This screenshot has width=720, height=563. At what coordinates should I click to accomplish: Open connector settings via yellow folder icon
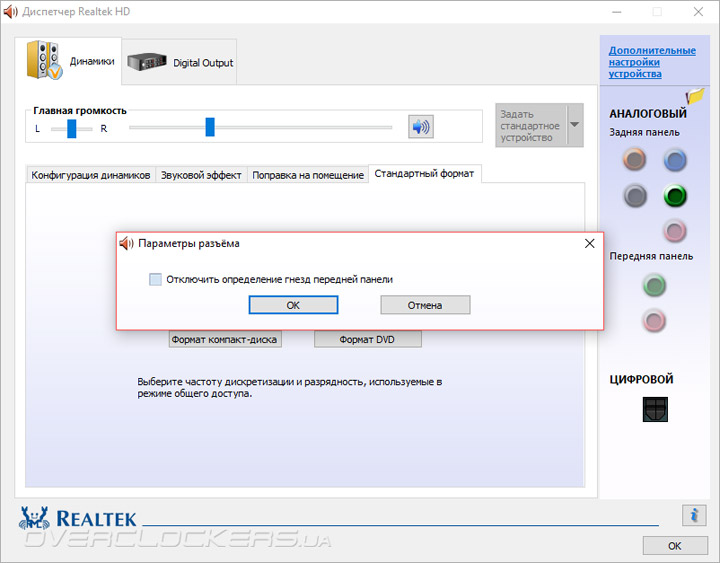pyautogui.click(x=695, y=96)
